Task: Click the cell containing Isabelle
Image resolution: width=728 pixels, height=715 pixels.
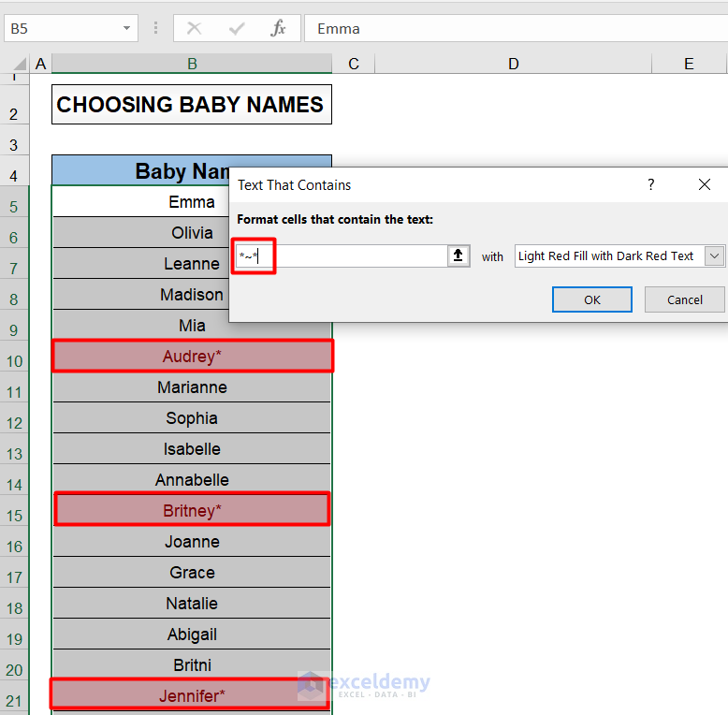Action: coord(192,449)
